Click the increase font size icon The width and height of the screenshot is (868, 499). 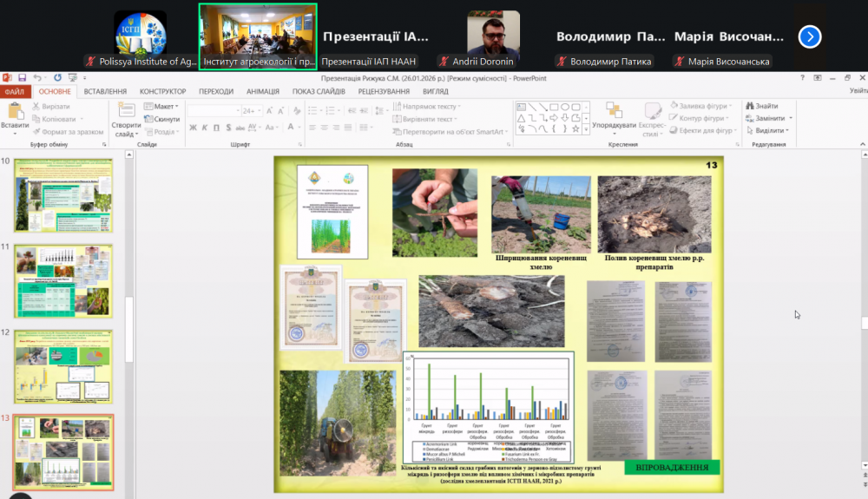(269, 111)
